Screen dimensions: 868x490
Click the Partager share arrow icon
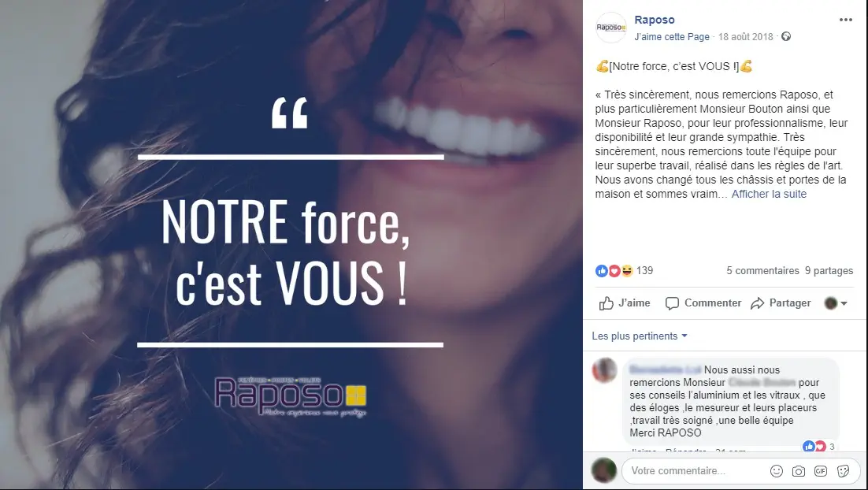click(757, 303)
